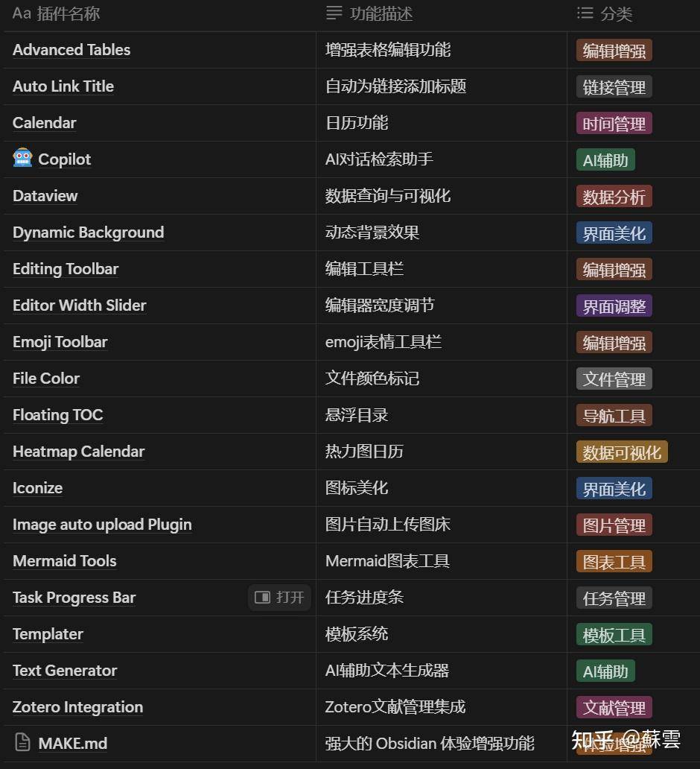
Task: Open the Emoji Toolbar page
Action: 60,342
